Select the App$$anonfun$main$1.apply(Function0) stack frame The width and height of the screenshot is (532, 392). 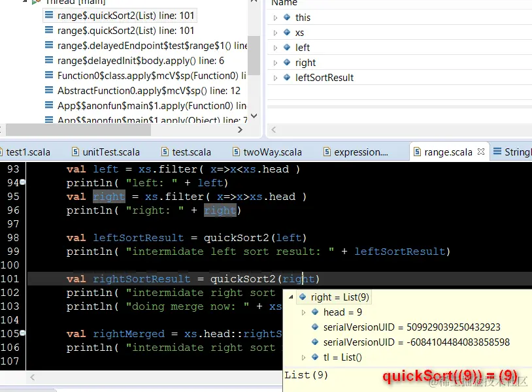click(x=145, y=106)
